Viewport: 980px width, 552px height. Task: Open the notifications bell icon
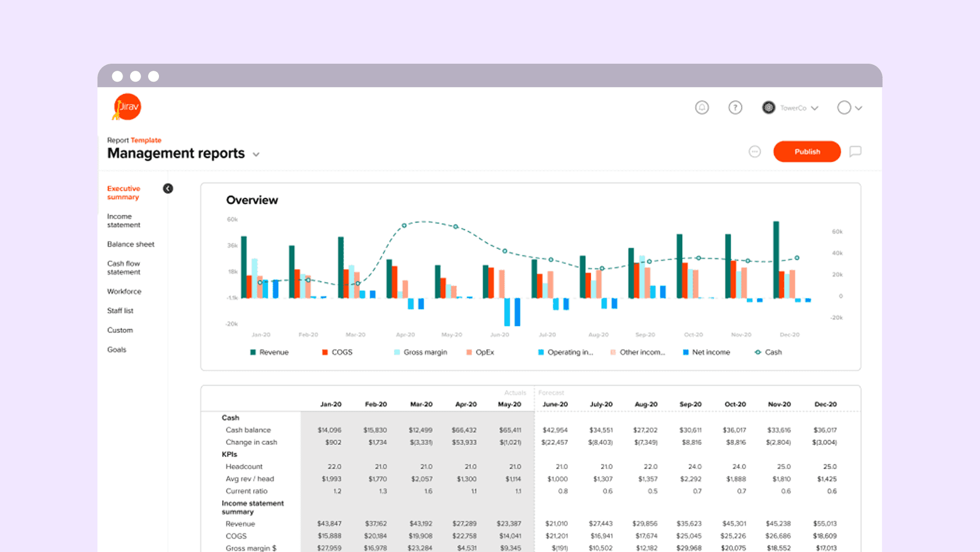coord(702,108)
